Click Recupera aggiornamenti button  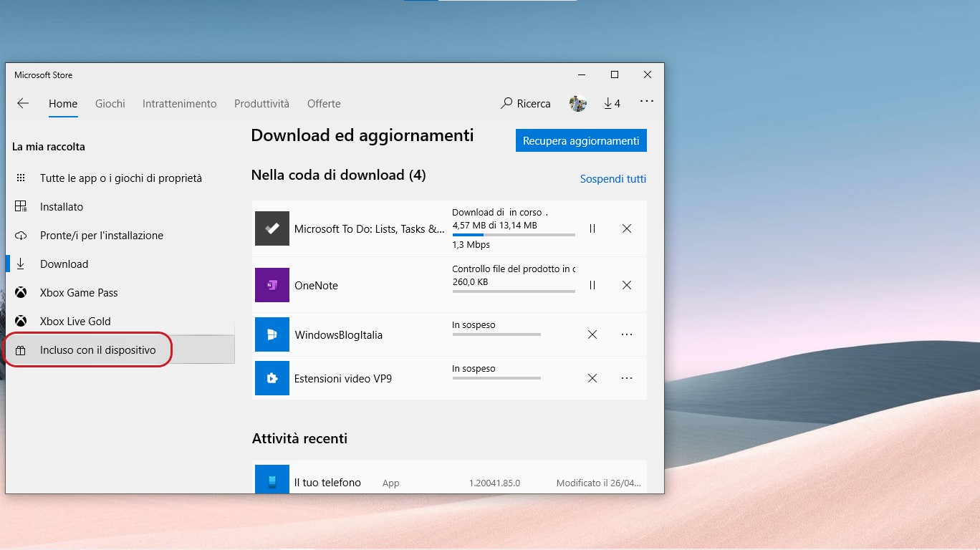[x=581, y=140]
